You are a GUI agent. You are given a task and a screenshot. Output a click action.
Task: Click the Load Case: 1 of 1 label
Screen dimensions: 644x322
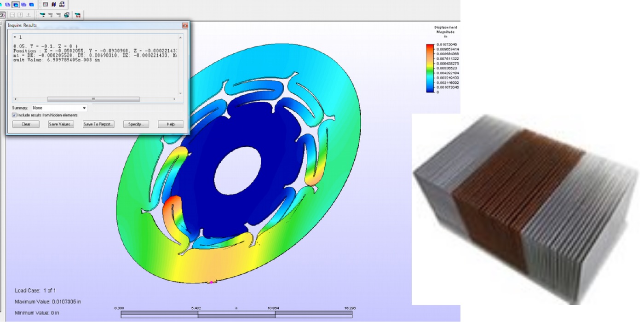(x=35, y=291)
